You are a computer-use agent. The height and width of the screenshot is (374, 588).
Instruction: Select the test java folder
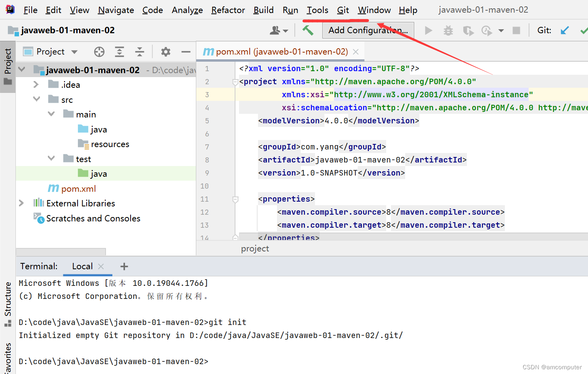(x=99, y=174)
